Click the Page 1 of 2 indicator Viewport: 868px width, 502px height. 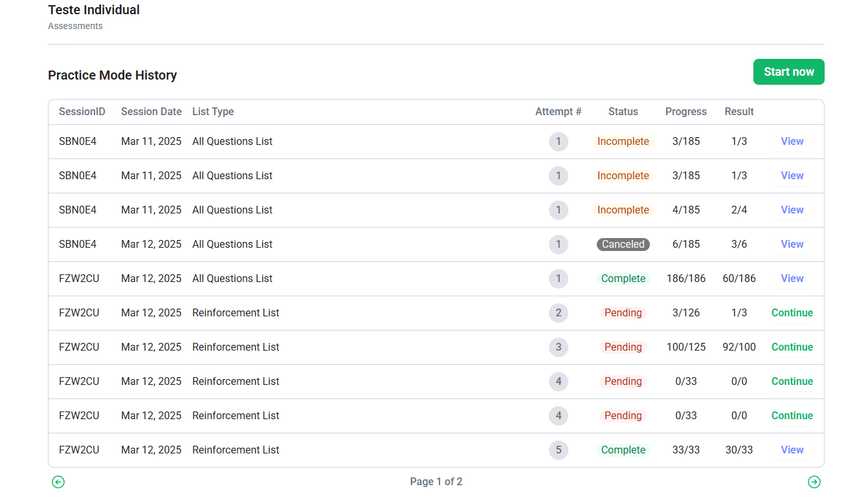pyautogui.click(x=436, y=482)
